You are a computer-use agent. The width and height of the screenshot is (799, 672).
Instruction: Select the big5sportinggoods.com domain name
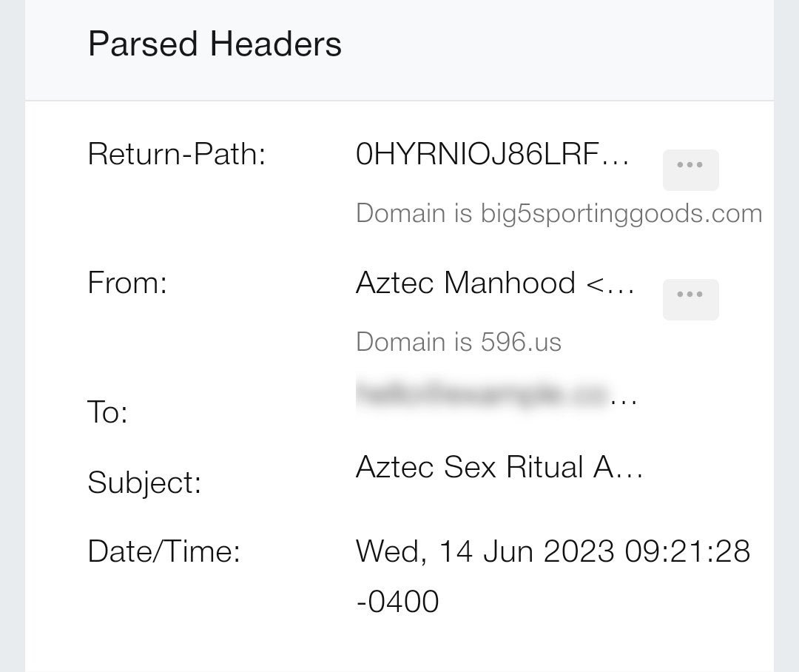(x=621, y=213)
